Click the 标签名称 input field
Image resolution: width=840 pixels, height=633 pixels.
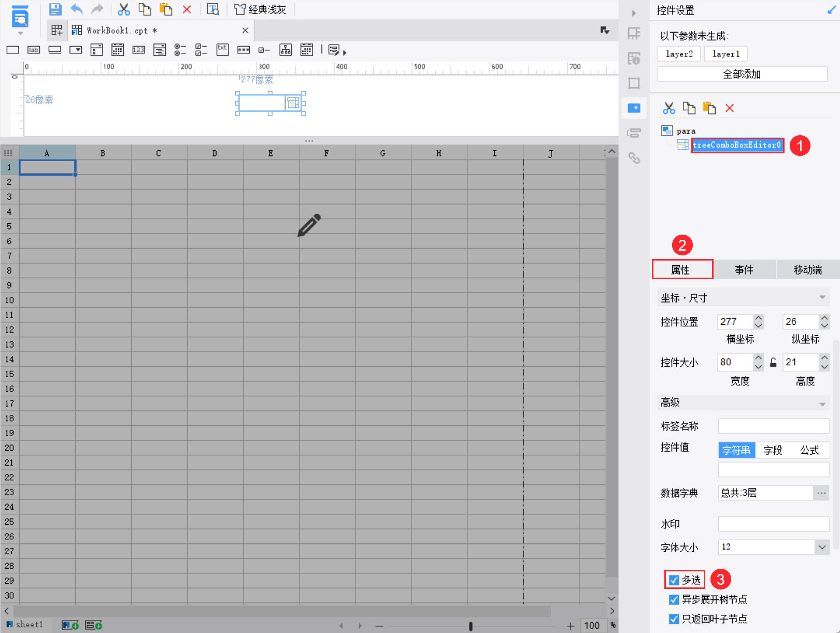pyautogui.click(x=774, y=426)
